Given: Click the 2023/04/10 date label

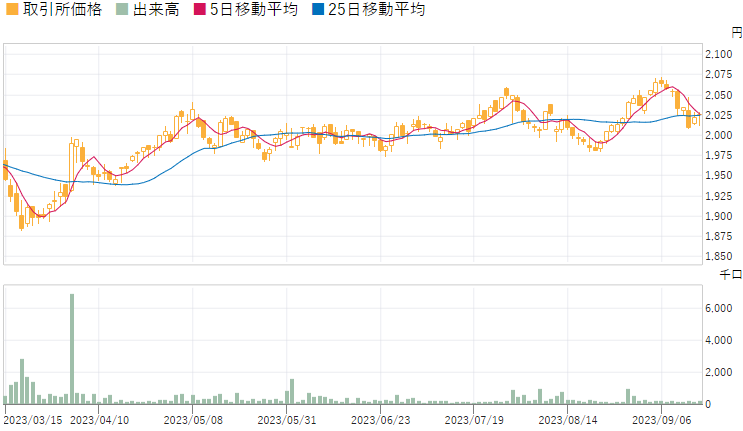Looking at the screenshot, I should coord(100,420).
